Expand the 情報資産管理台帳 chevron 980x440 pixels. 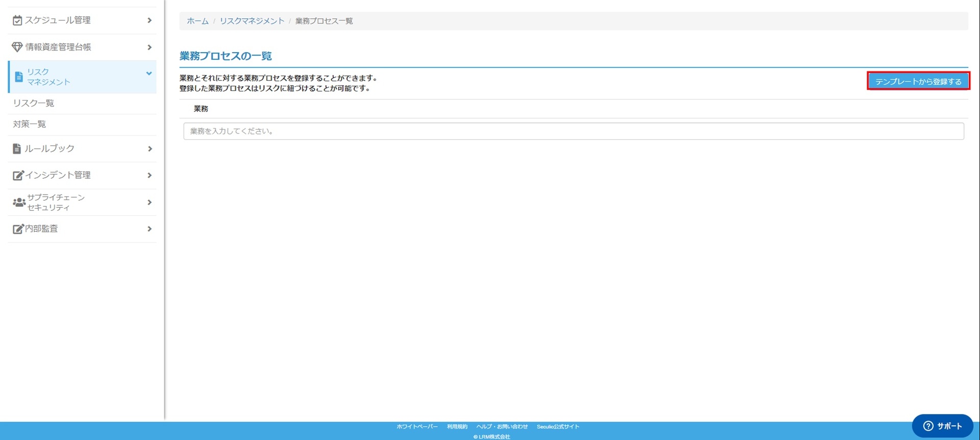149,47
